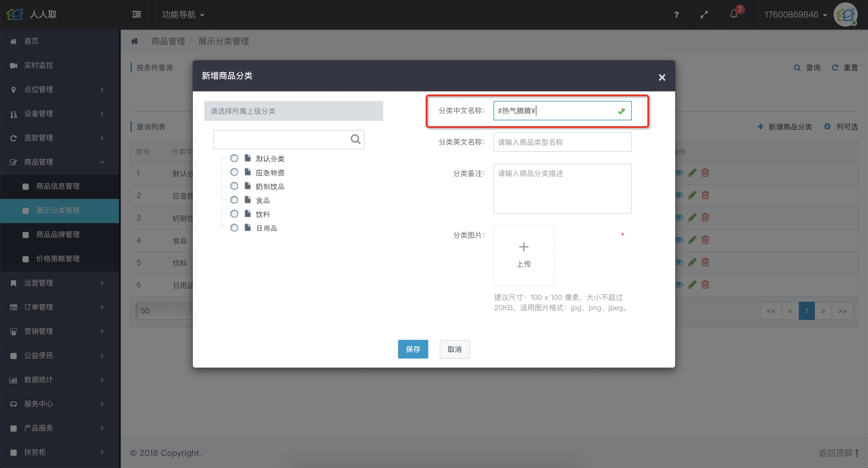Screen dimensions: 868x468
Task: Click delete trash icon in row 3
Action: coord(705,217)
